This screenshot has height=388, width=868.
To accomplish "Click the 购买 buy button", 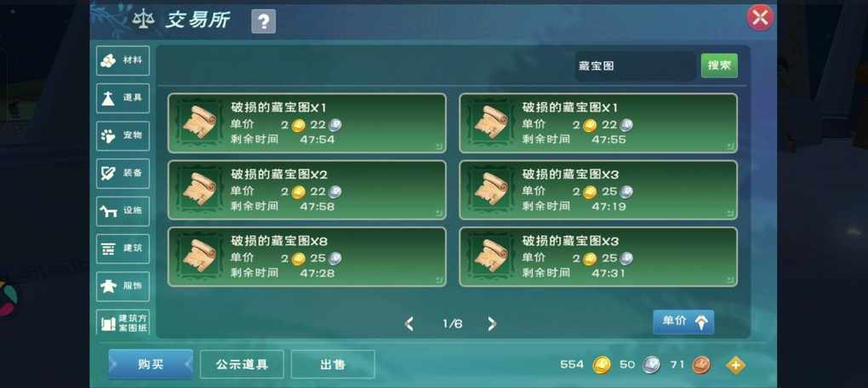I will (x=151, y=364).
